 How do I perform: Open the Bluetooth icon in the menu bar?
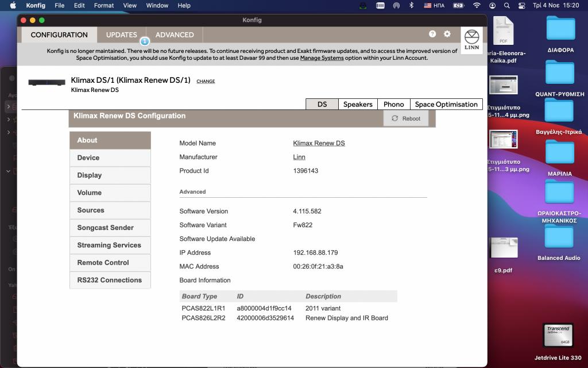click(x=411, y=5)
